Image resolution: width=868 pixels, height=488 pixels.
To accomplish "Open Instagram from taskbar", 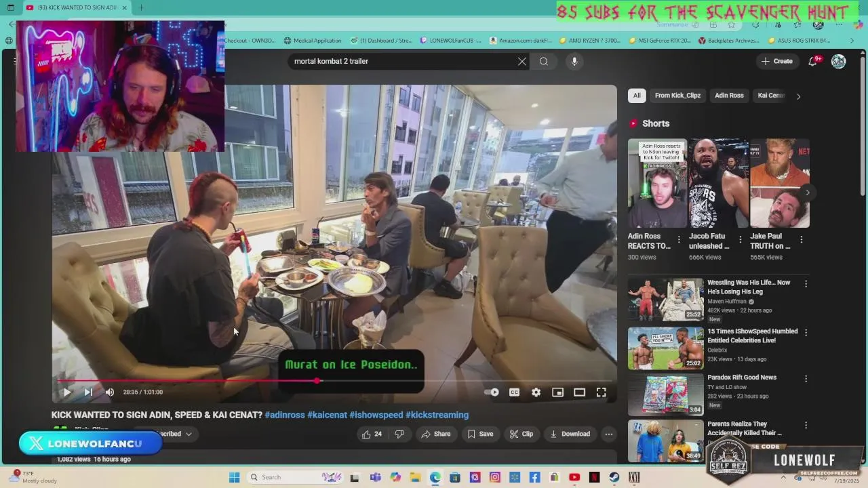I will [x=495, y=477].
